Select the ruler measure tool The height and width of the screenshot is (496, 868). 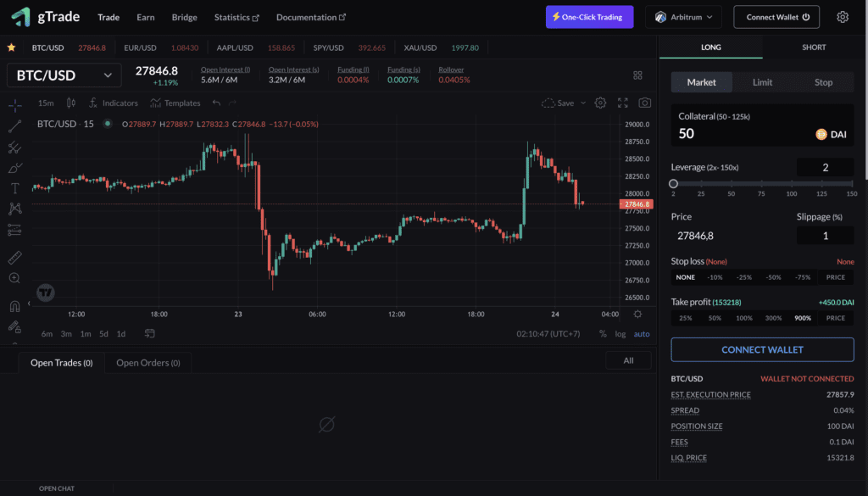click(15, 257)
